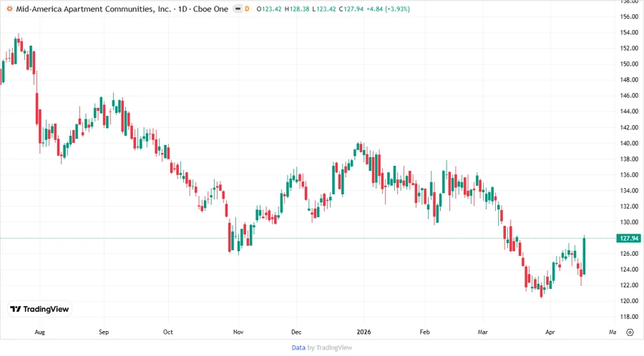
Task: Click the market status dash indicator
Action: (238, 9)
